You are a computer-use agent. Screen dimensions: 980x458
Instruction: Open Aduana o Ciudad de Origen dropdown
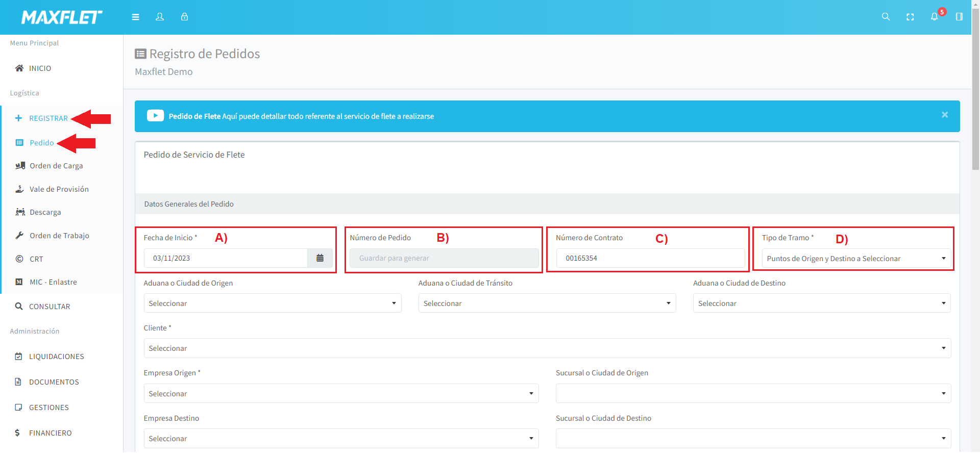click(x=272, y=303)
